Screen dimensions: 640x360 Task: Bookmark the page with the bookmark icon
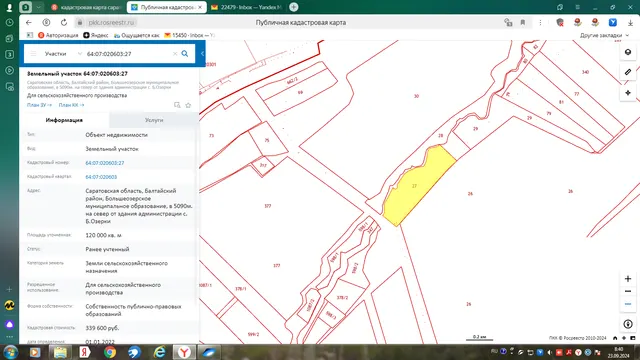pyautogui.click(x=523, y=22)
